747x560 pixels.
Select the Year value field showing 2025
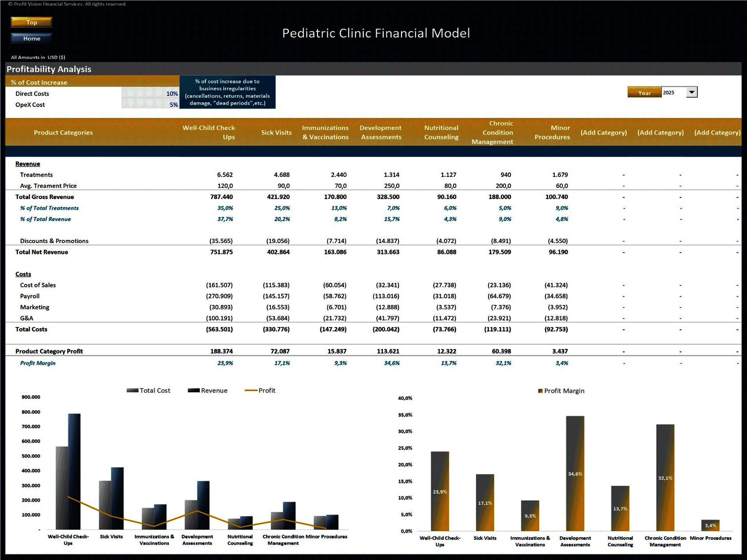point(673,93)
